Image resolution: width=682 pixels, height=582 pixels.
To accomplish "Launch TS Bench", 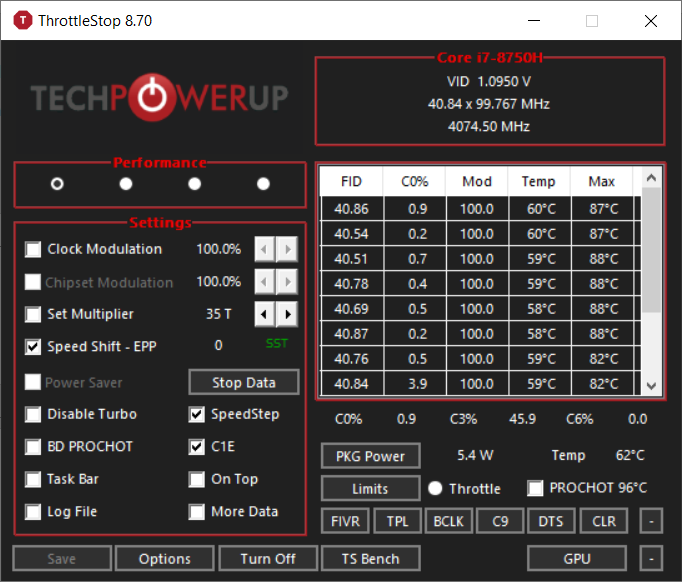I will pos(371,559).
